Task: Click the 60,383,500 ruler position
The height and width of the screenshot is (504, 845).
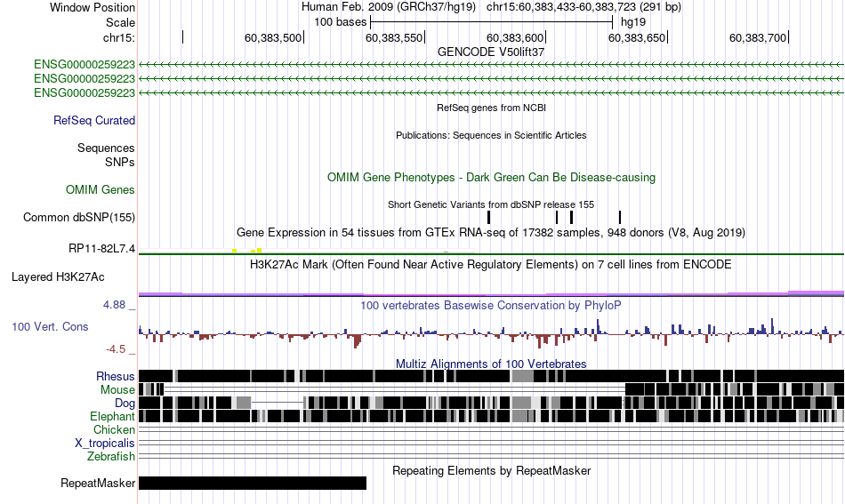Action: (273, 37)
